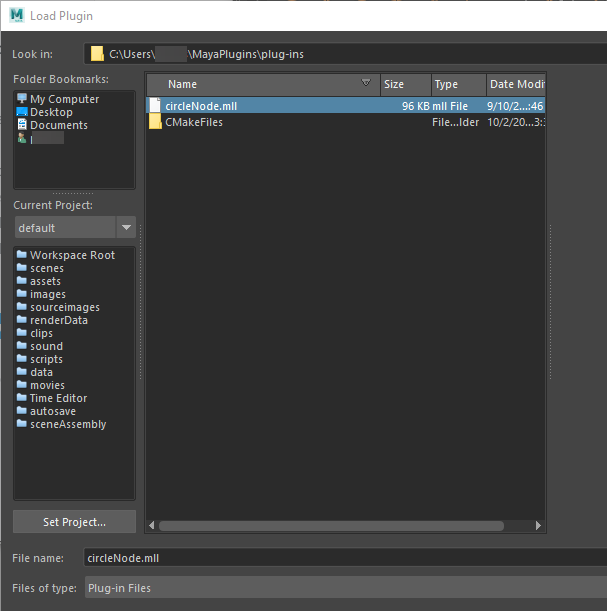Sort file list by Name column header
The width and height of the screenshot is (607, 611).
point(263,84)
